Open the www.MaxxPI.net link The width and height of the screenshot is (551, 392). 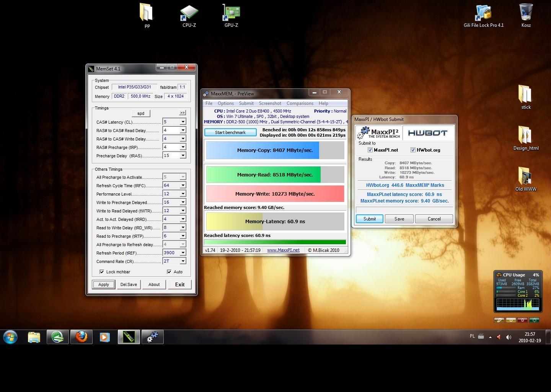click(283, 250)
